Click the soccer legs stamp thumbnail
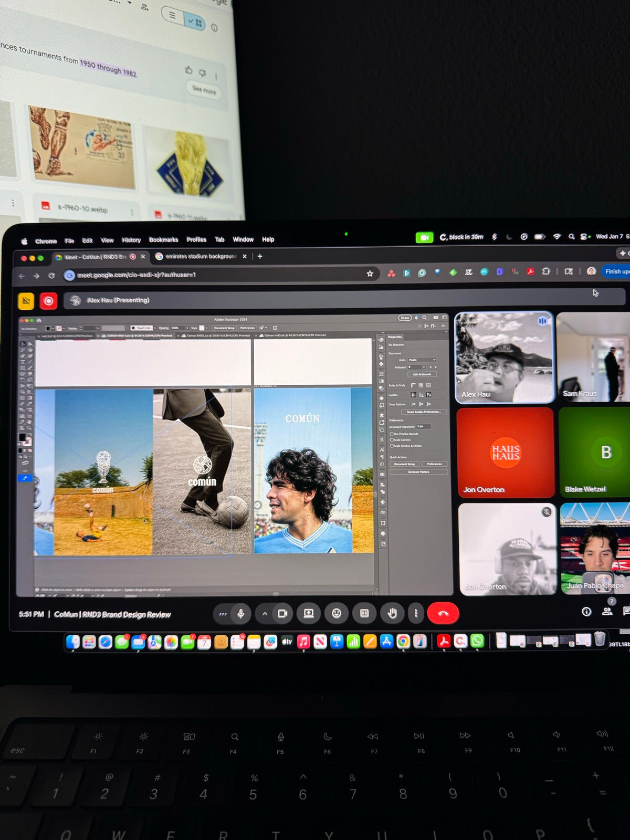This screenshot has height=840, width=630. (x=82, y=147)
